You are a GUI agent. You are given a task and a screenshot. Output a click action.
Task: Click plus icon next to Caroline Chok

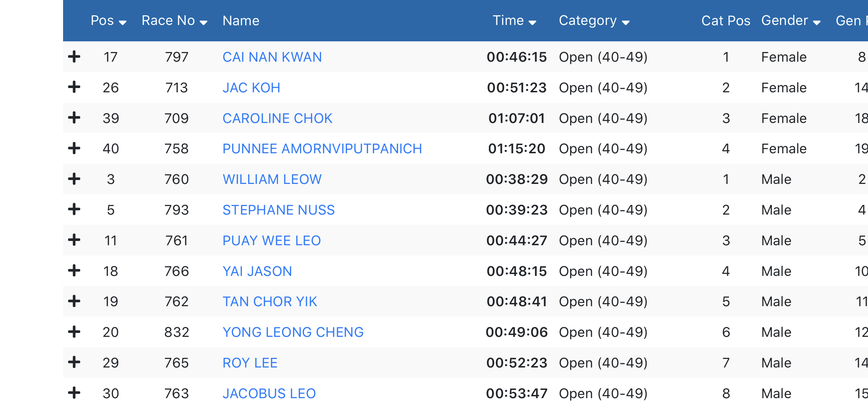click(x=74, y=118)
